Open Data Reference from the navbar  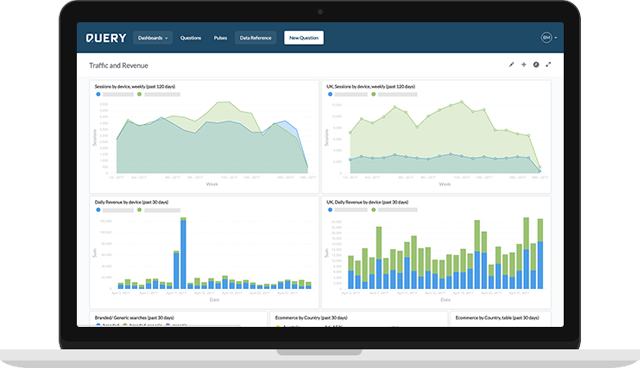[x=256, y=38]
